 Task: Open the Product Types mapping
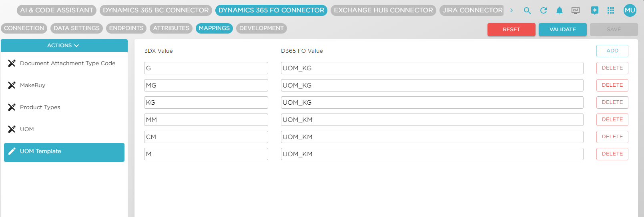coord(40,107)
